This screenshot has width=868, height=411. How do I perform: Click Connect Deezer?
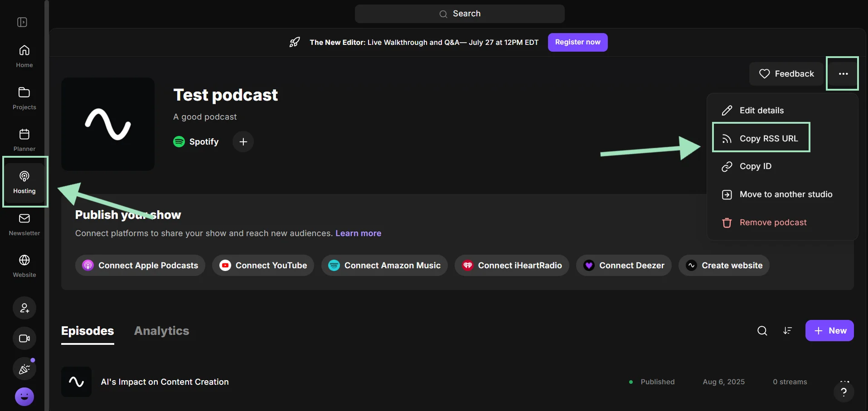624,266
